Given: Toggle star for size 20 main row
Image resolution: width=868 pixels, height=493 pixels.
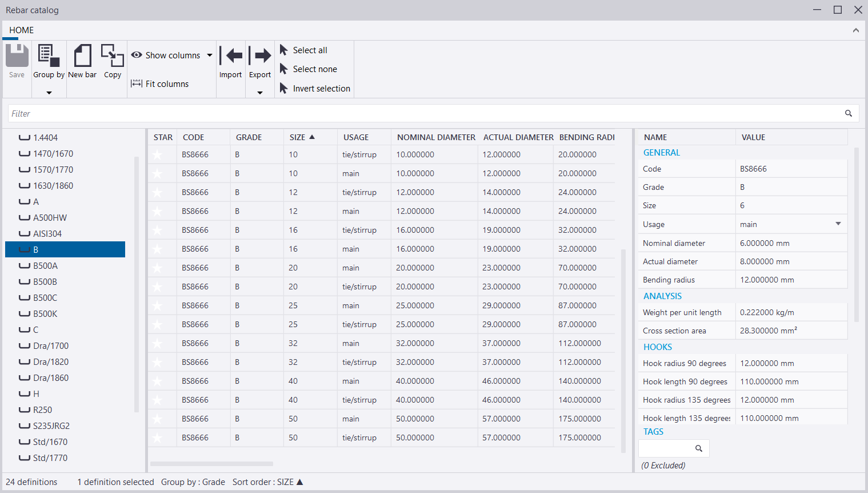Looking at the screenshot, I should [158, 268].
